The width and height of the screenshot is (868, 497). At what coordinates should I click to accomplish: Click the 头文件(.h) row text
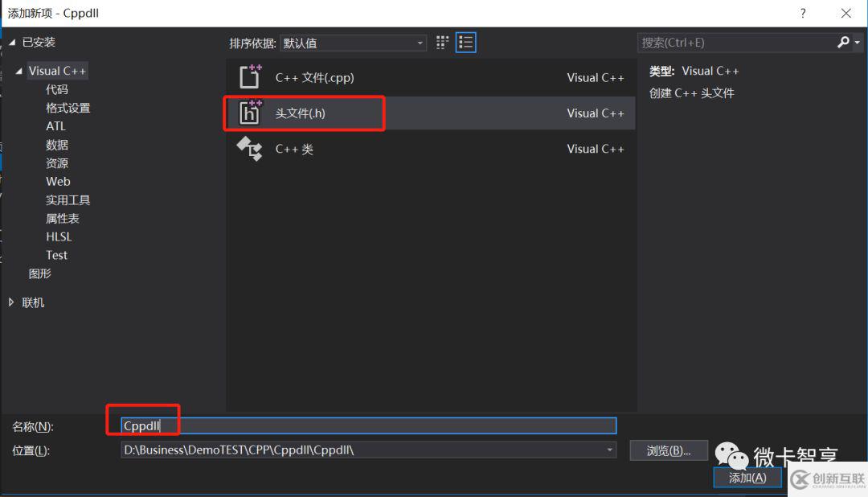tap(301, 113)
